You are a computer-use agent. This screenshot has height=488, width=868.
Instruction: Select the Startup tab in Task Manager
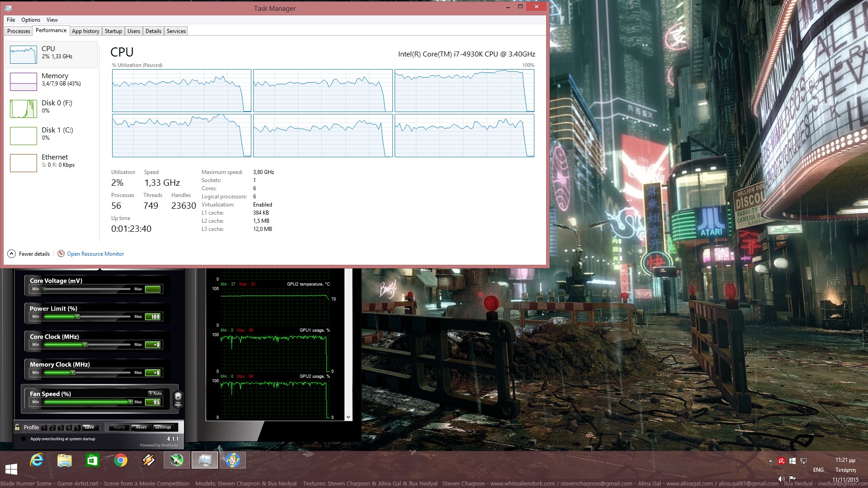click(113, 30)
